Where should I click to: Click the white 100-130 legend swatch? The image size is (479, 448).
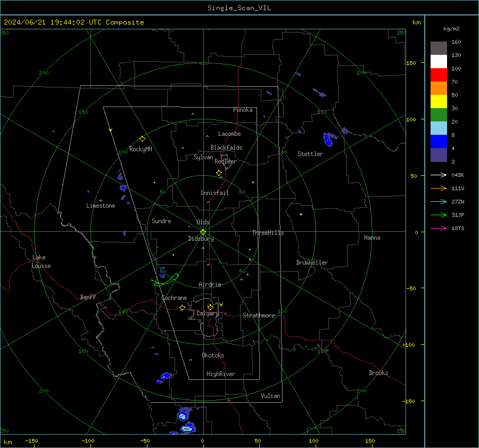point(439,61)
